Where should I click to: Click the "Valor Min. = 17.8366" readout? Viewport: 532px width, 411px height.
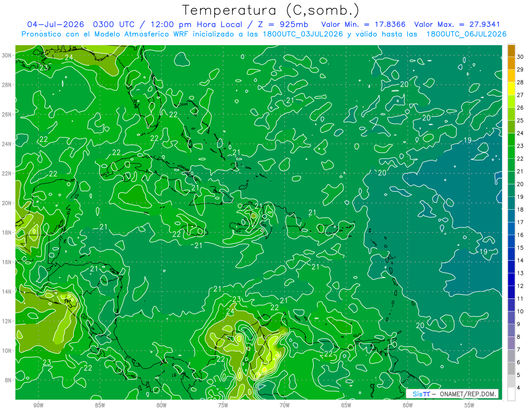(x=364, y=25)
